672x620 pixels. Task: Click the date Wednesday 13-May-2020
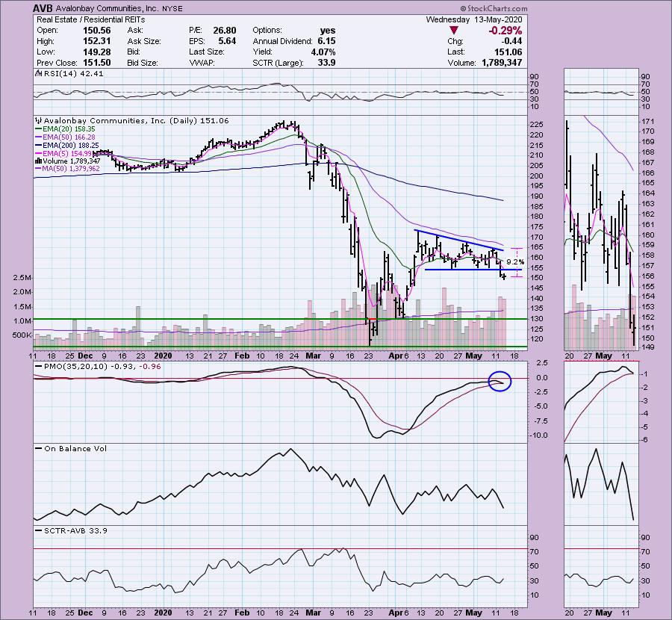474,19
